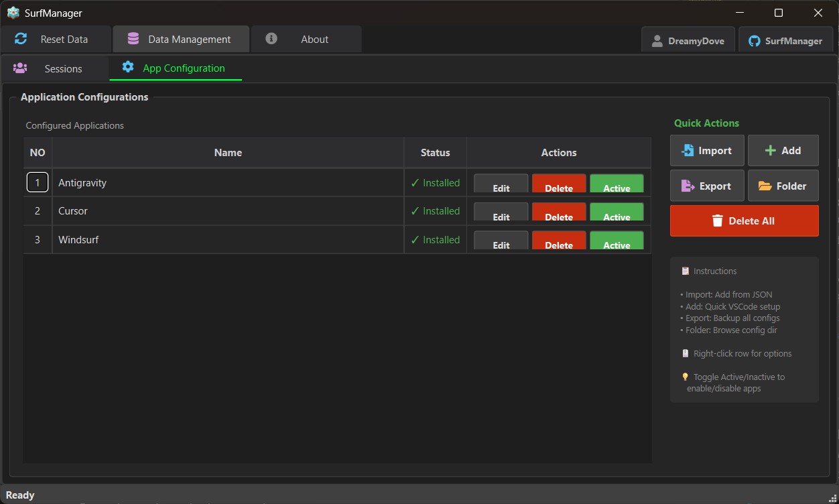Click the refresh icon next to Reset Data

21,39
